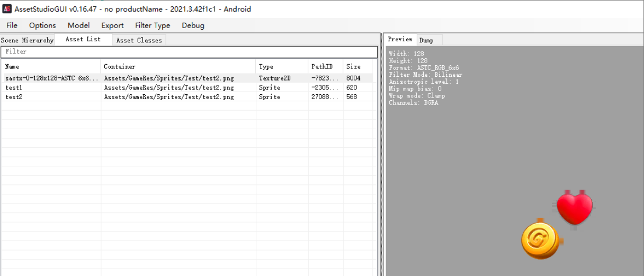This screenshot has width=644, height=276.
Task: Click the Sprite type cell in the test2 row
Action: tap(269, 97)
